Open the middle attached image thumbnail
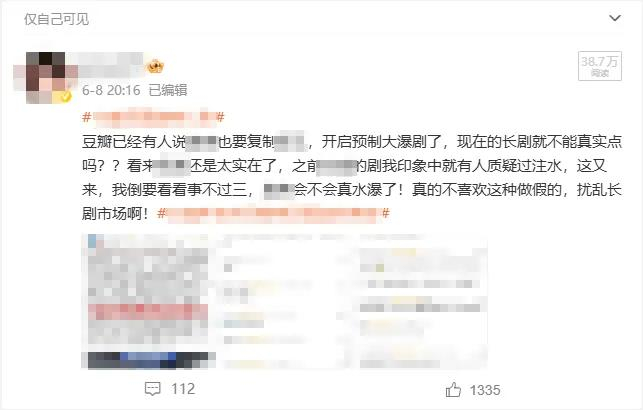Screen dimensions: 643x410 283,301
